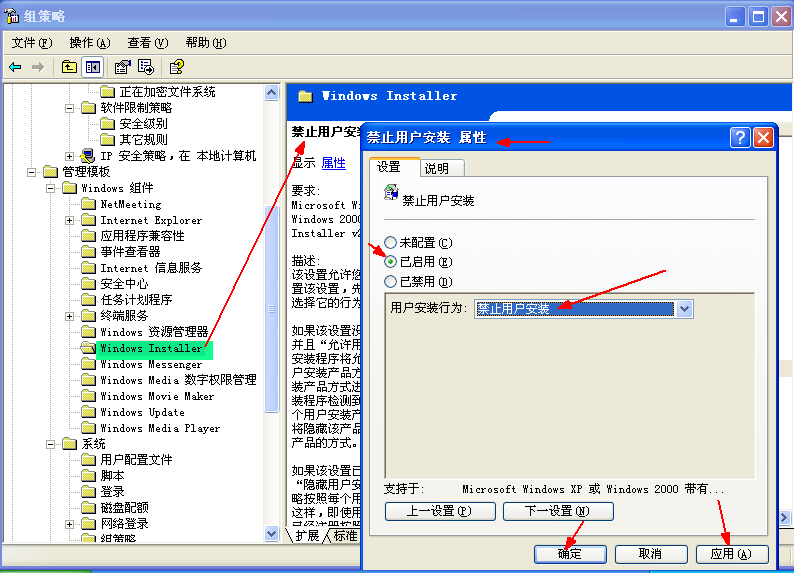Switch to the 说明 tab

point(442,168)
